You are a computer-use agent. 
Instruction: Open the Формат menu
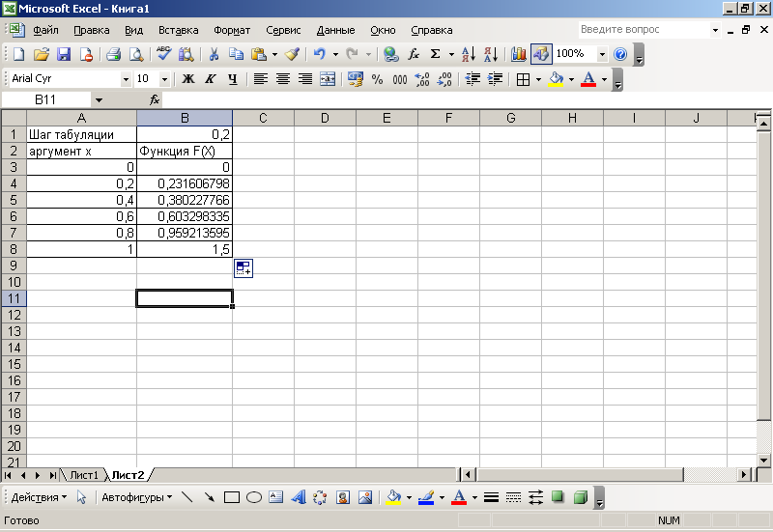click(232, 30)
